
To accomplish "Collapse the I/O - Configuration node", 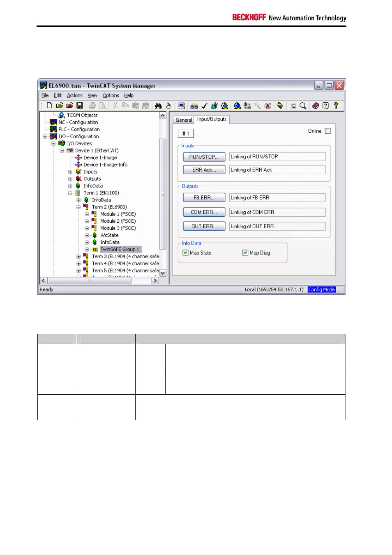I will [x=45, y=136].
